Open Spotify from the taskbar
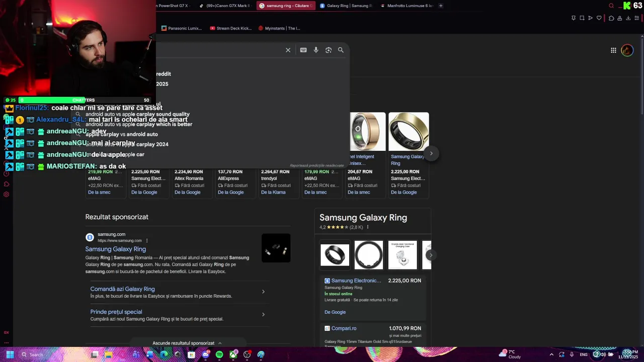The height and width of the screenshot is (362, 644). 219,354
